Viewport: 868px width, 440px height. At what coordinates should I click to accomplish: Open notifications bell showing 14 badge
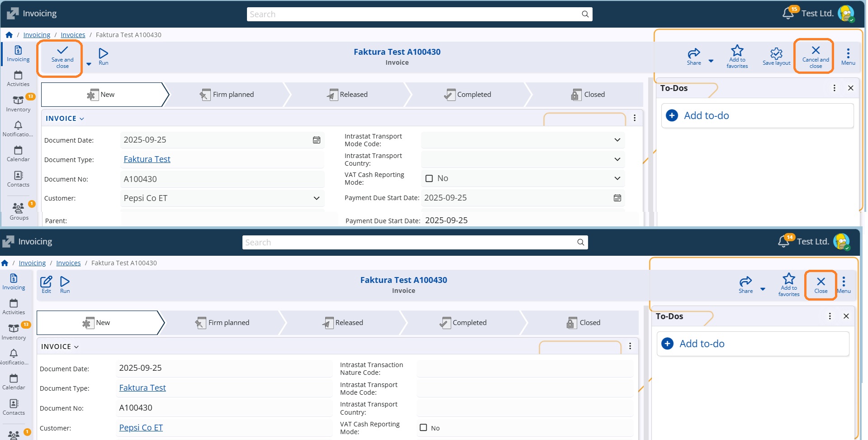point(784,241)
